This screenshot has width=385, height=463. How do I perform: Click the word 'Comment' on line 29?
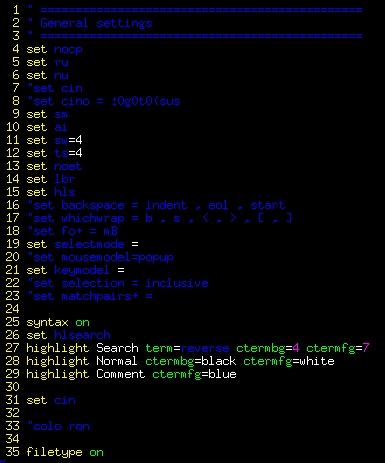tap(121, 375)
